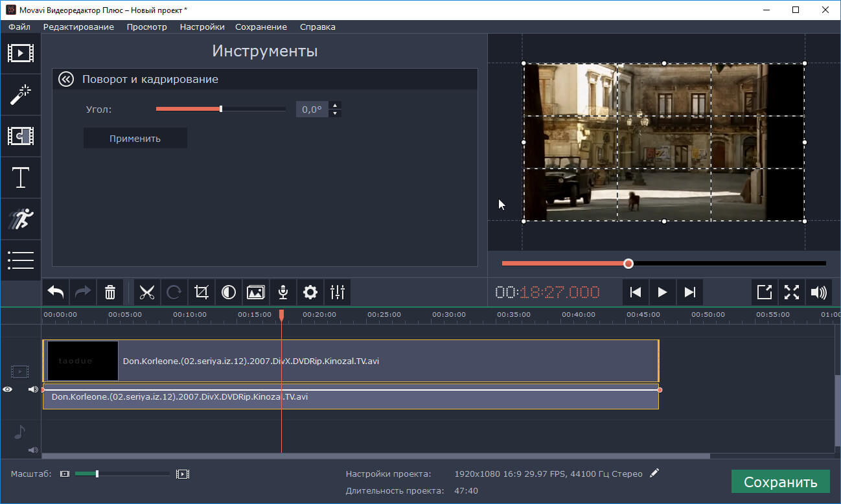The height and width of the screenshot is (504, 841).
Task: Delete selected clip with trash icon
Action: [110, 293]
